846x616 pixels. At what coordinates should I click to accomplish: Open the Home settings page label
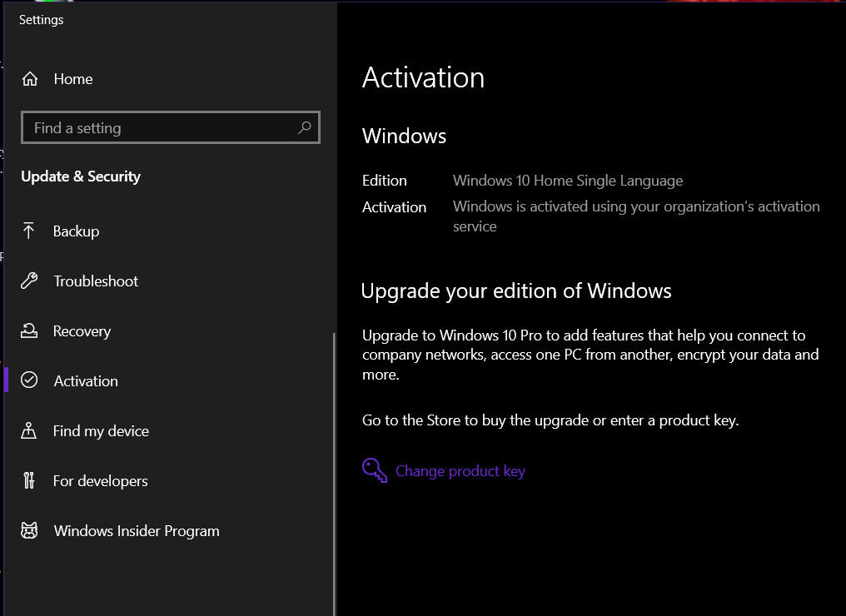click(72, 79)
